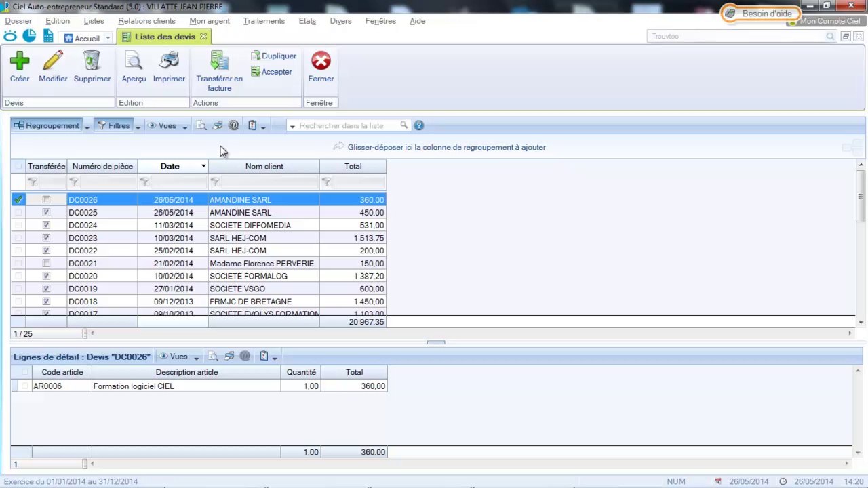
Task: Open the search options dropdown in list search
Action: tap(292, 126)
